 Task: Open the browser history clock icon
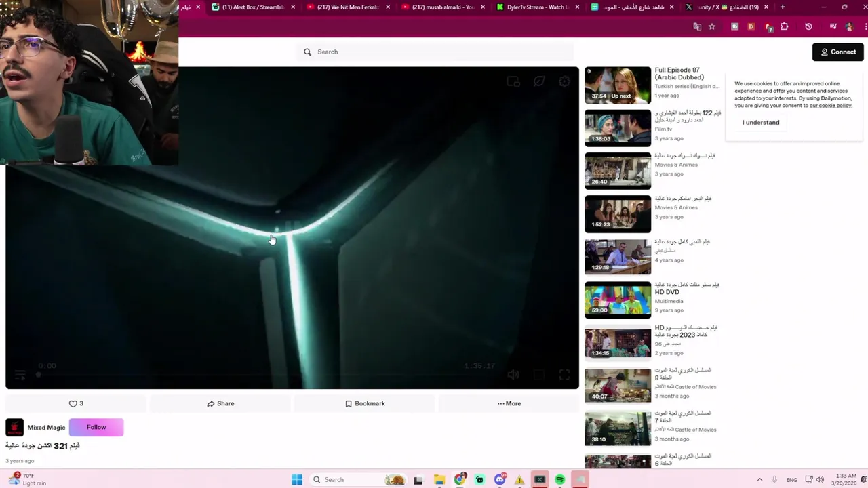pyautogui.click(x=808, y=26)
